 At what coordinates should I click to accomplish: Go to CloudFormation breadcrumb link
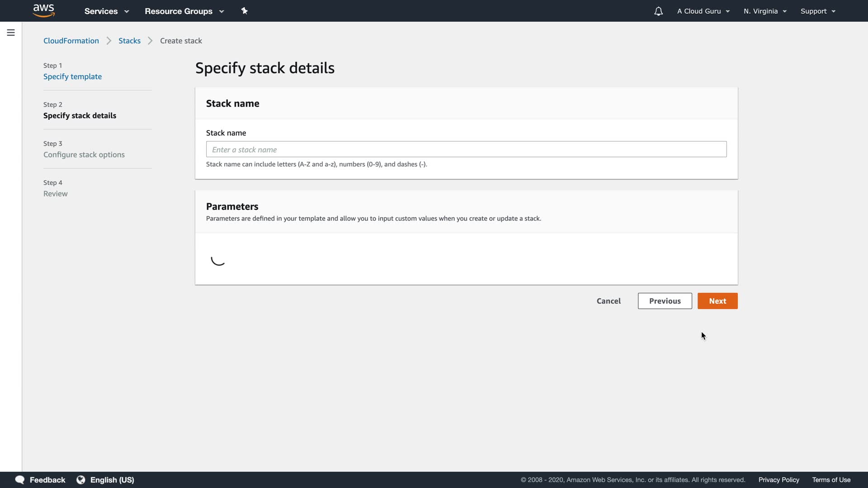click(x=71, y=41)
